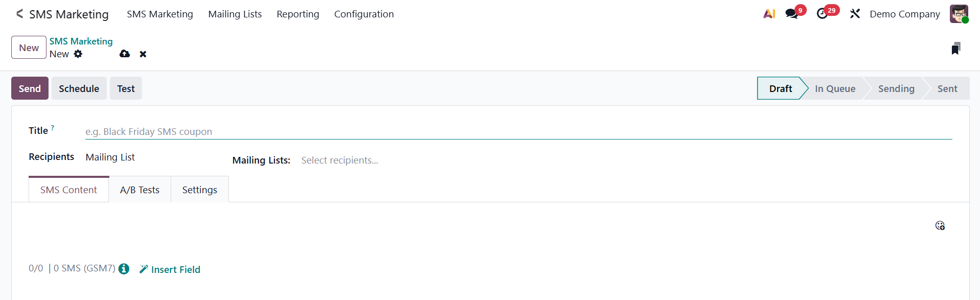Save the record with the cloud upload icon
The width and height of the screenshot is (980, 300).
pyautogui.click(x=125, y=54)
